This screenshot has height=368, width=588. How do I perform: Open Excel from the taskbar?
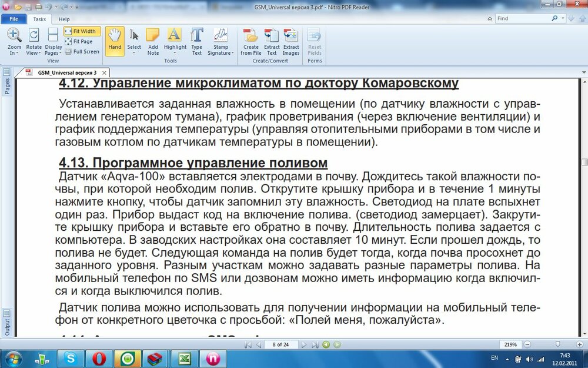point(184,359)
